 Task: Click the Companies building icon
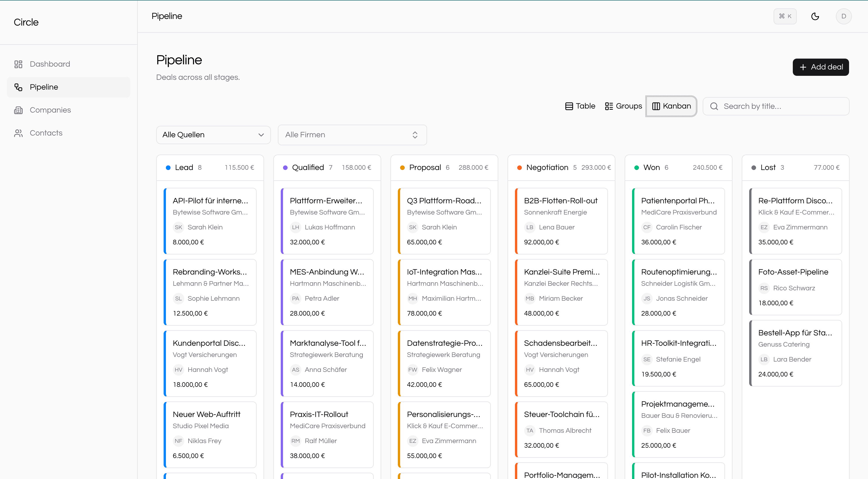(x=18, y=110)
